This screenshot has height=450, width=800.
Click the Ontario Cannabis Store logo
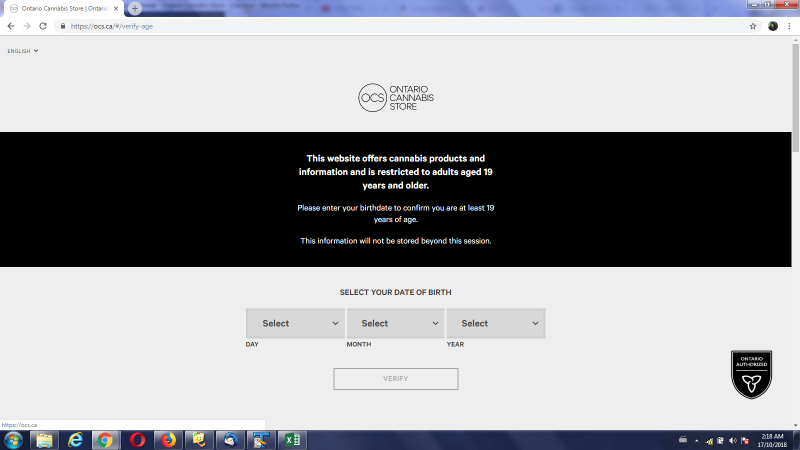[x=396, y=97]
